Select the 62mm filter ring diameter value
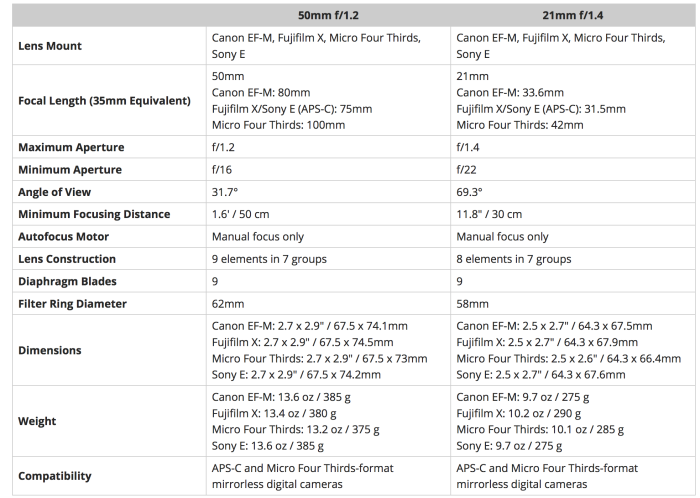 228,304
